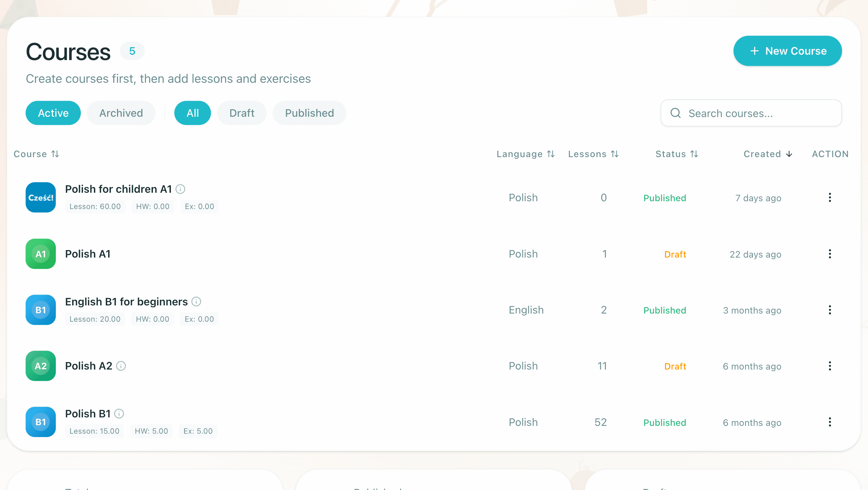This screenshot has height=490, width=868.
Task: Click the green A1 icon for Polish A1
Action: (x=40, y=254)
